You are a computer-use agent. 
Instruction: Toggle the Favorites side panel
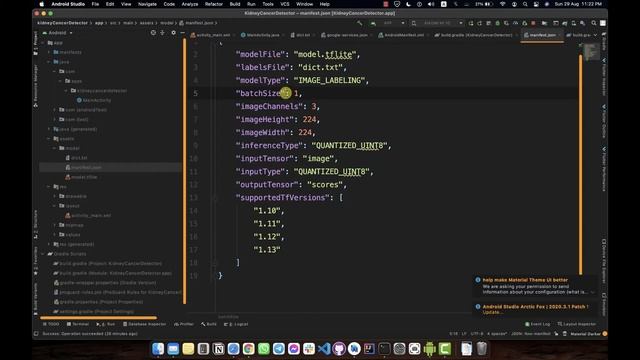pos(36,260)
